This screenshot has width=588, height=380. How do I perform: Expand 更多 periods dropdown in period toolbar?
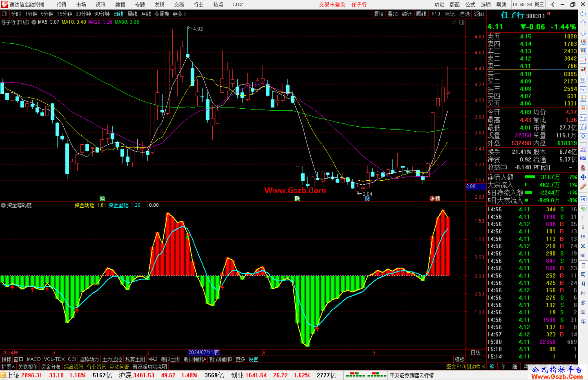click(x=179, y=14)
